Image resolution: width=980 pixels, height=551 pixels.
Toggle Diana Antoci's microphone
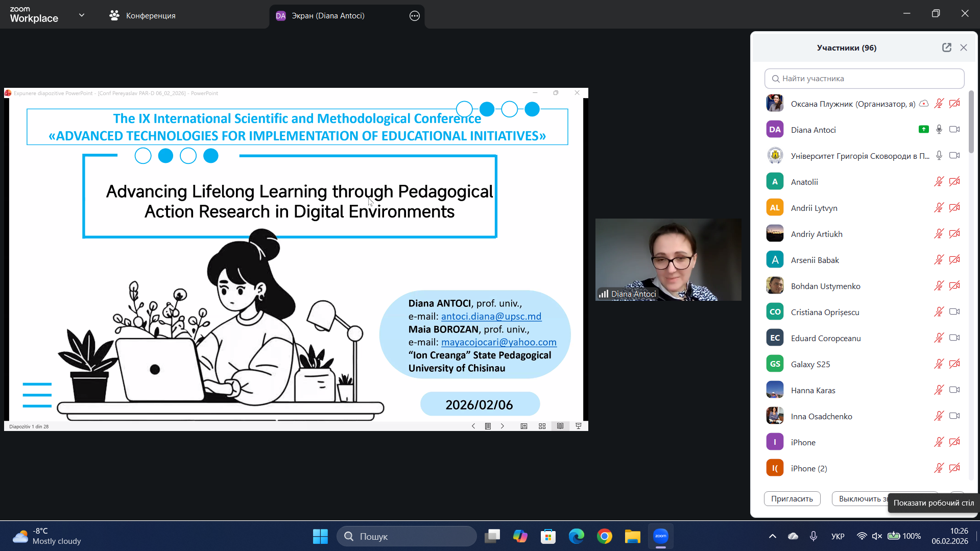[939, 130]
